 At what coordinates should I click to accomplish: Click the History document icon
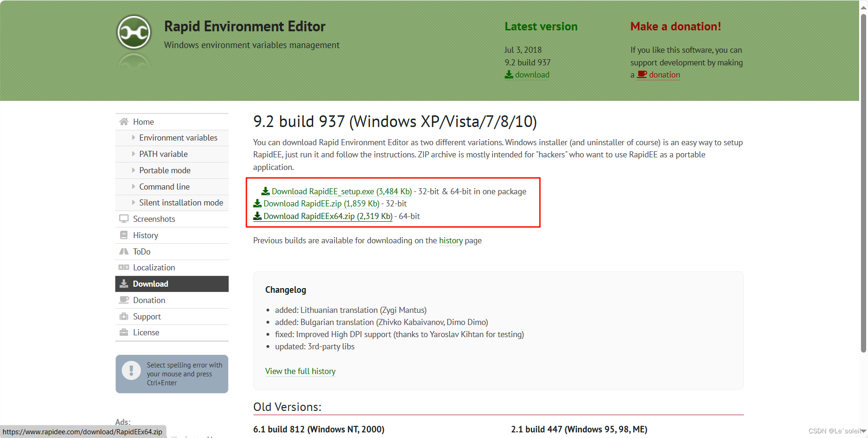[x=124, y=235]
